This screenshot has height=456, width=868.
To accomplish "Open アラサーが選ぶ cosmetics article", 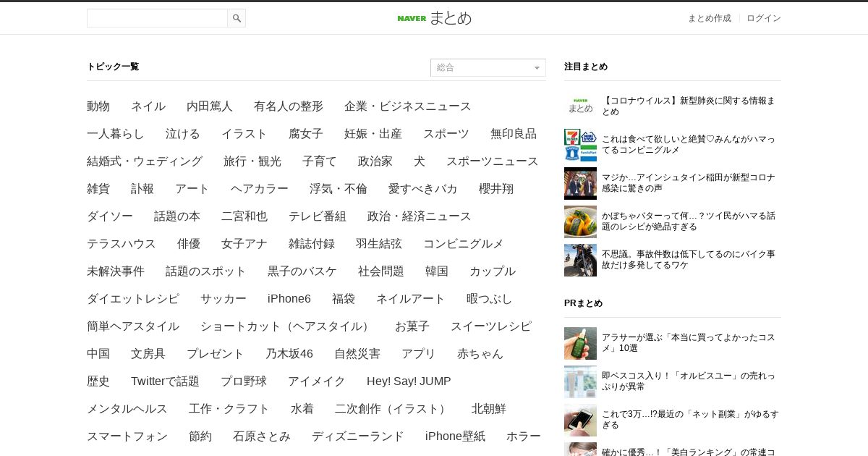I will point(688,343).
